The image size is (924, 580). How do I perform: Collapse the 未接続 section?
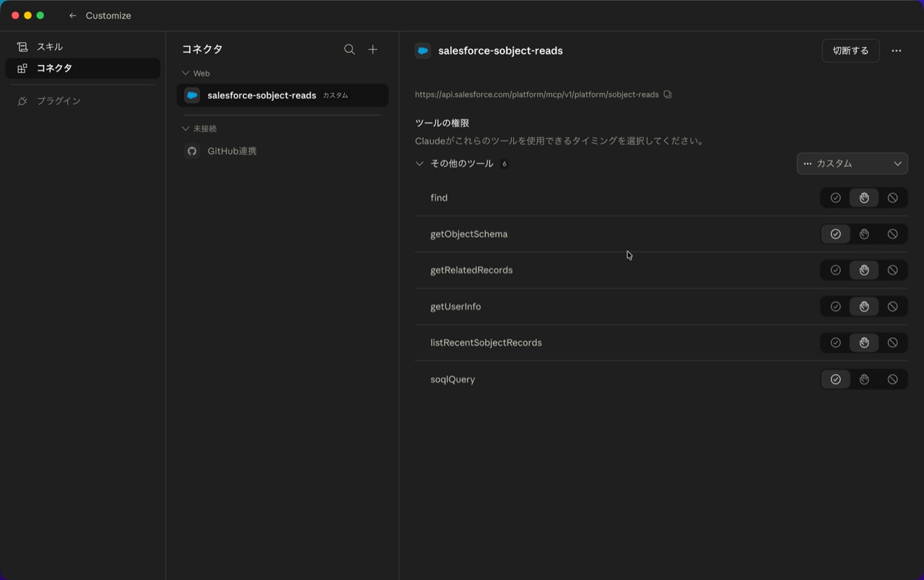coord(186,129)
